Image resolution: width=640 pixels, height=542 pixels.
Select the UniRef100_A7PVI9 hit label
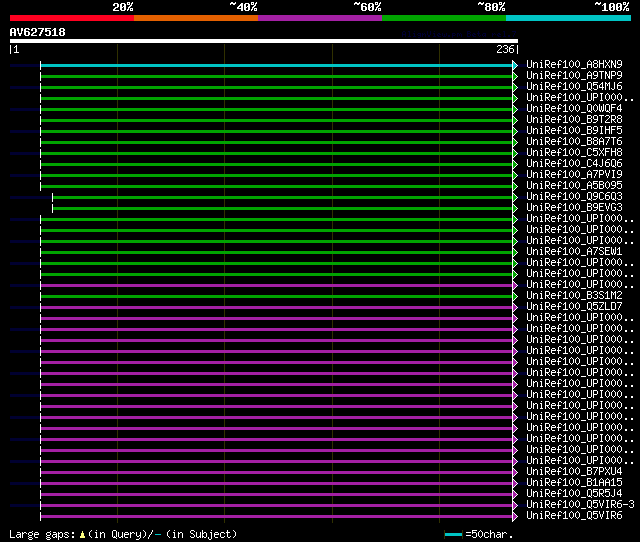pos(574,175)
